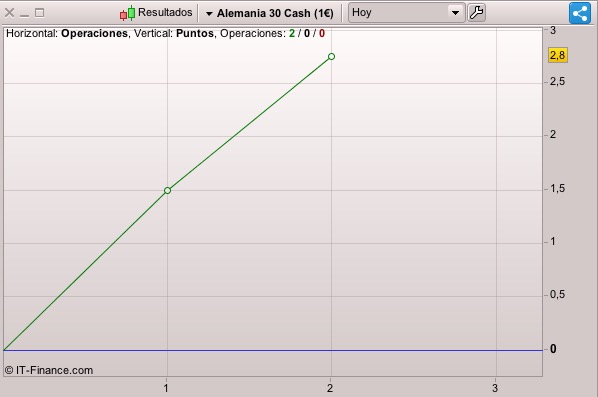This screenshot has height=397, width=598.
Task: Click the green winning operations count 2
Action: 292,34
